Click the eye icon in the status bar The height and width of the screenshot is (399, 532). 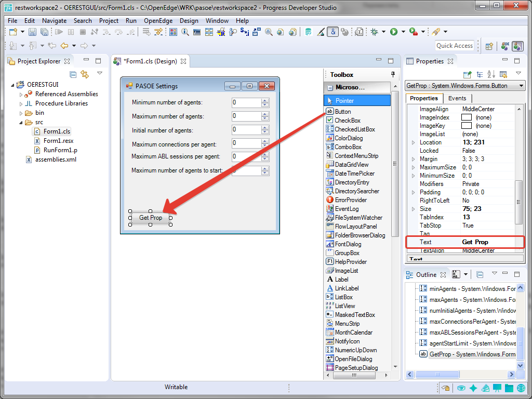point(461,388)
